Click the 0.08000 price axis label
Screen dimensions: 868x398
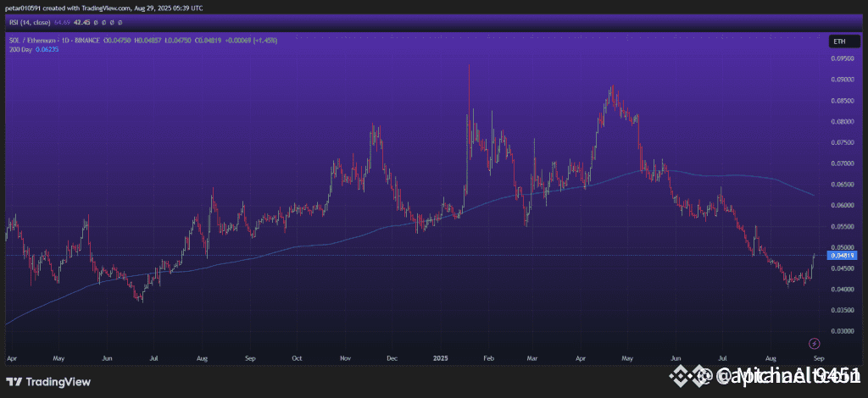point(843,121)
